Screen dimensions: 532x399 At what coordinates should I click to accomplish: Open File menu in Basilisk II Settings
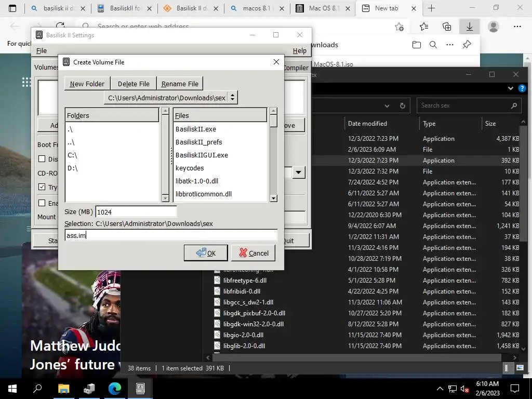click(x=42, y=50)
